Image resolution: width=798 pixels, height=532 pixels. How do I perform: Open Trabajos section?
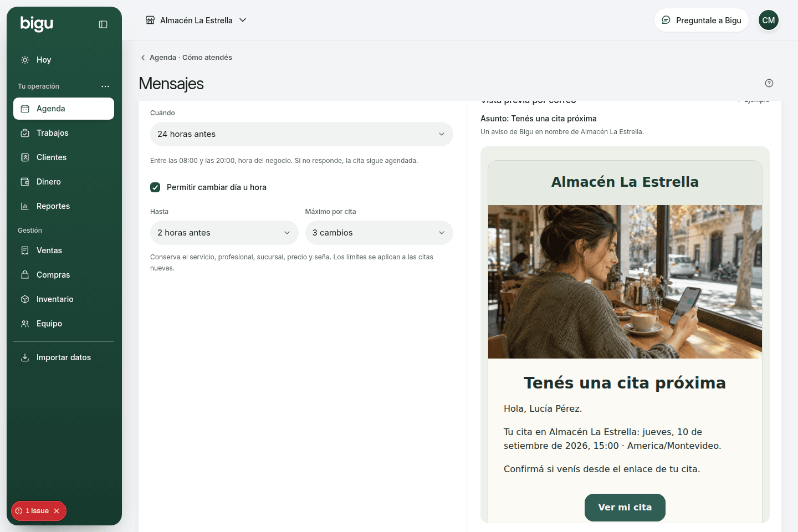(64, 133)
